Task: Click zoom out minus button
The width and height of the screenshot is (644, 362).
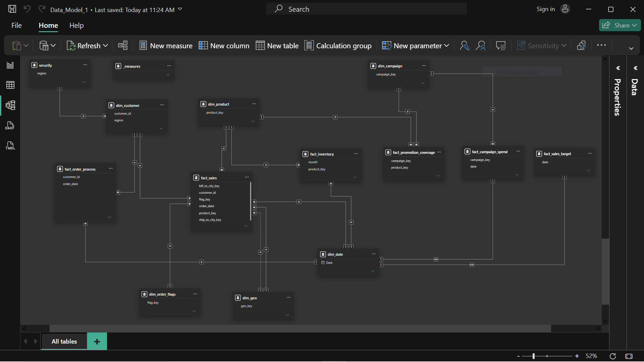Action: [x=519, y=356]
